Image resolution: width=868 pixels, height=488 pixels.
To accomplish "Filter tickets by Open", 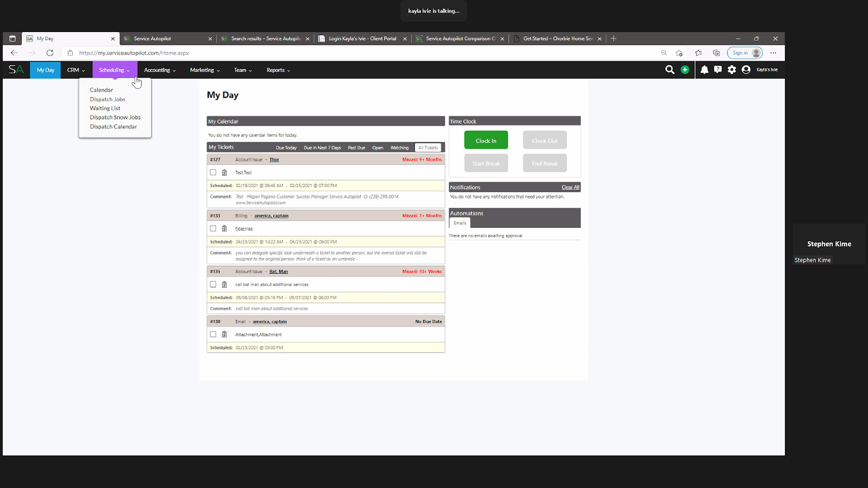I will click(x=378, y=147).
